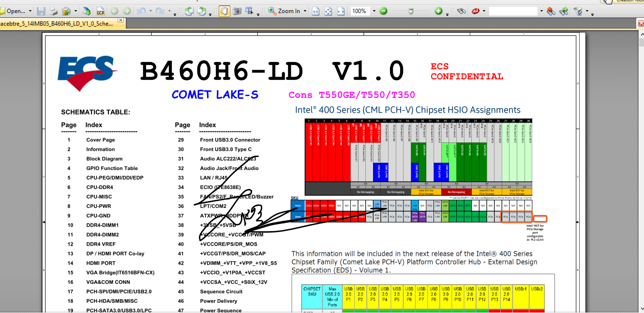Run OCR on the pages
Image resolution: width=644 pixels, height=313 pixels.
(x=101, y=11)
